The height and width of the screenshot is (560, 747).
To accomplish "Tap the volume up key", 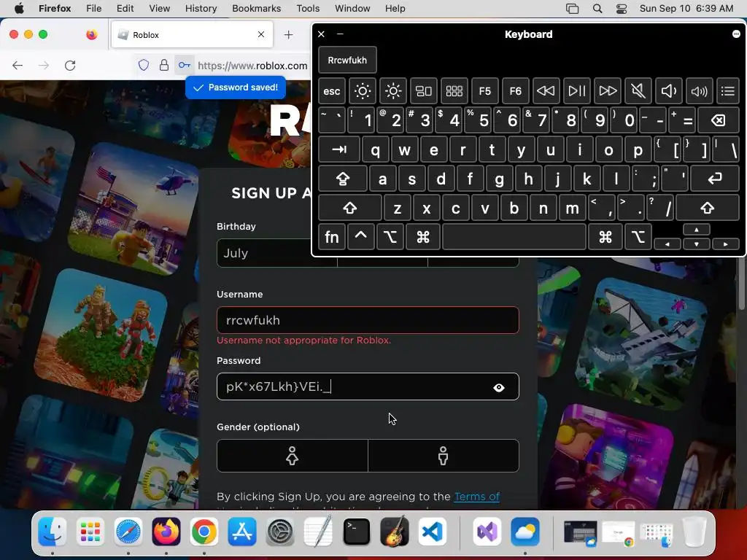I will point(699,91).
